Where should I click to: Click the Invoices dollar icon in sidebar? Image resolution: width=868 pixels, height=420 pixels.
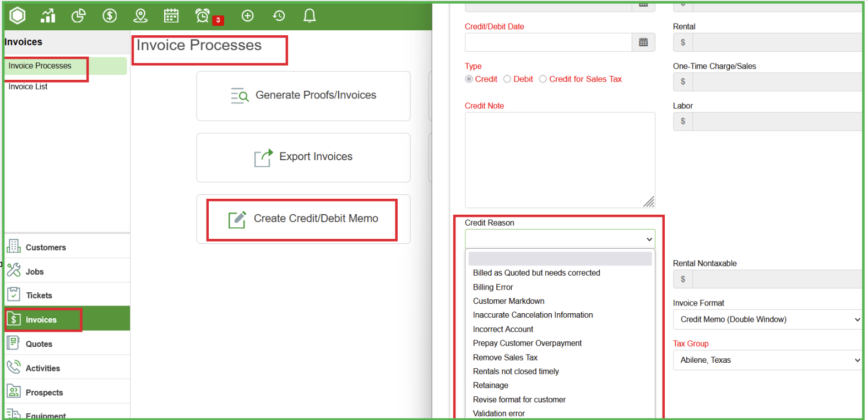[x=14, y=319]
